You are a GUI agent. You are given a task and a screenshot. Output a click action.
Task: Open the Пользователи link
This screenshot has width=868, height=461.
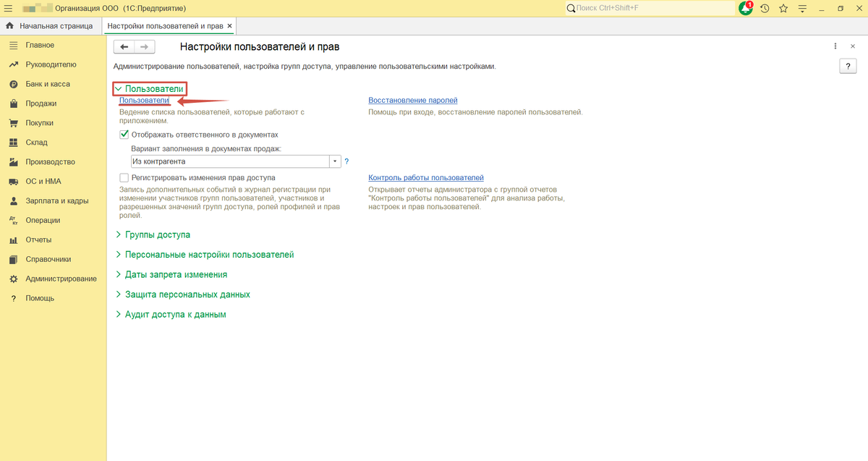click(x=144, y=101)
